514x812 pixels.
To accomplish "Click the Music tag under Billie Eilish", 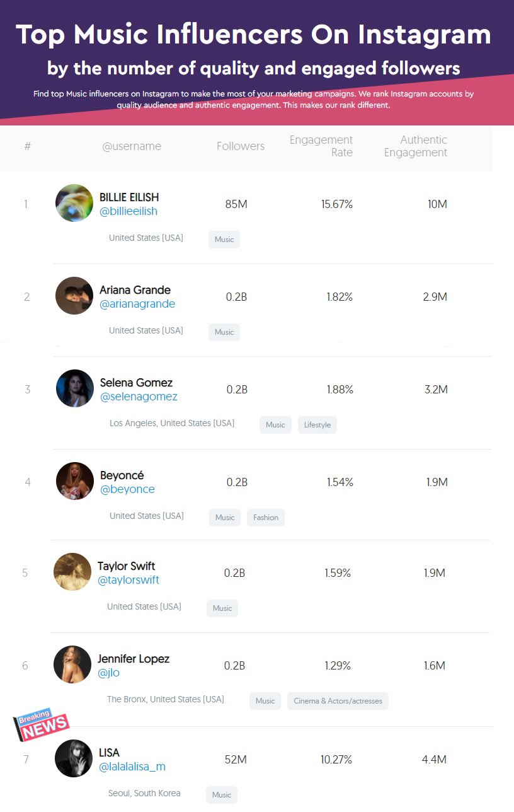I will coord(224,240).
